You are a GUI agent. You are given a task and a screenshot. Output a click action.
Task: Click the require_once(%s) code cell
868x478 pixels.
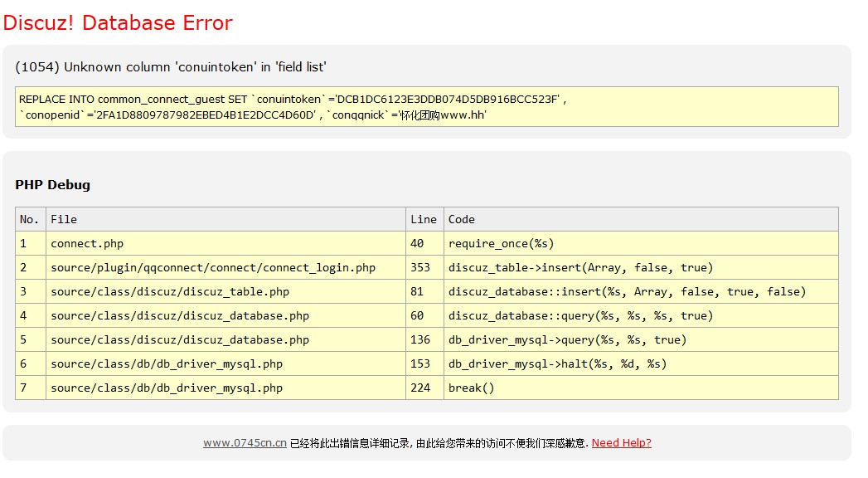(641, 243)
